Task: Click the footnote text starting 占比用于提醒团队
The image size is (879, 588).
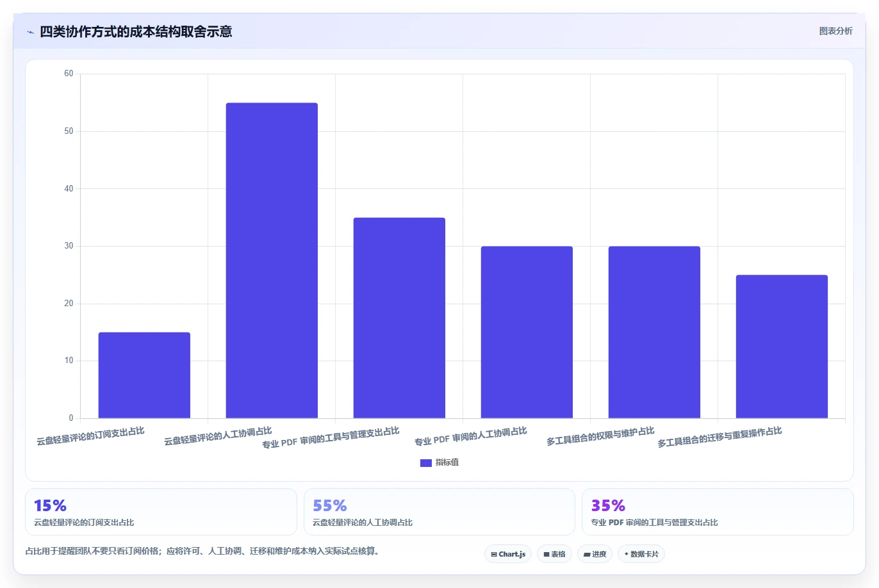Action: 202,551
